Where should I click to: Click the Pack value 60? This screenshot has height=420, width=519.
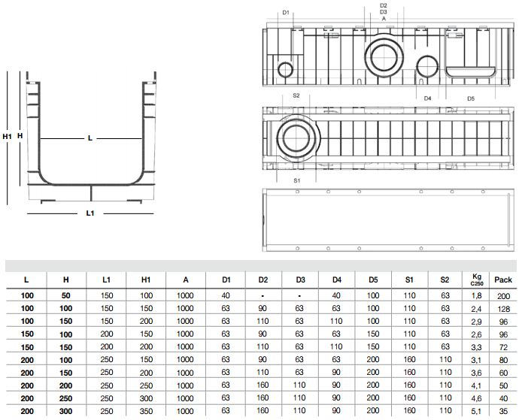(503, 373)
